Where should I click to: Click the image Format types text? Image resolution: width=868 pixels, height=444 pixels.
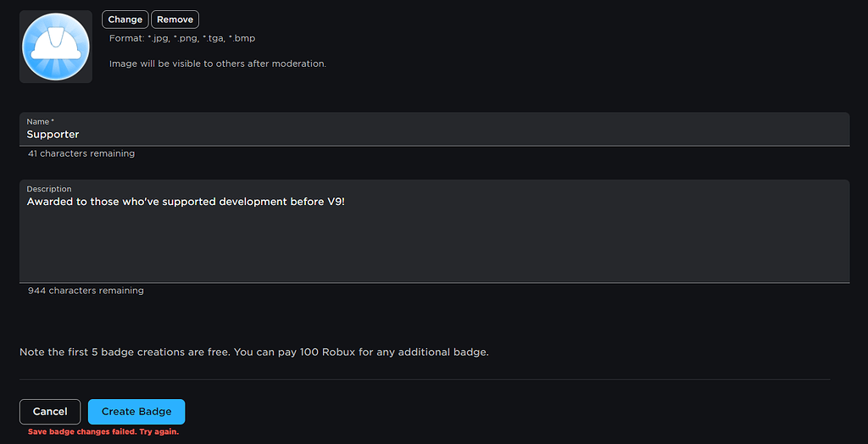coord(182,39)
